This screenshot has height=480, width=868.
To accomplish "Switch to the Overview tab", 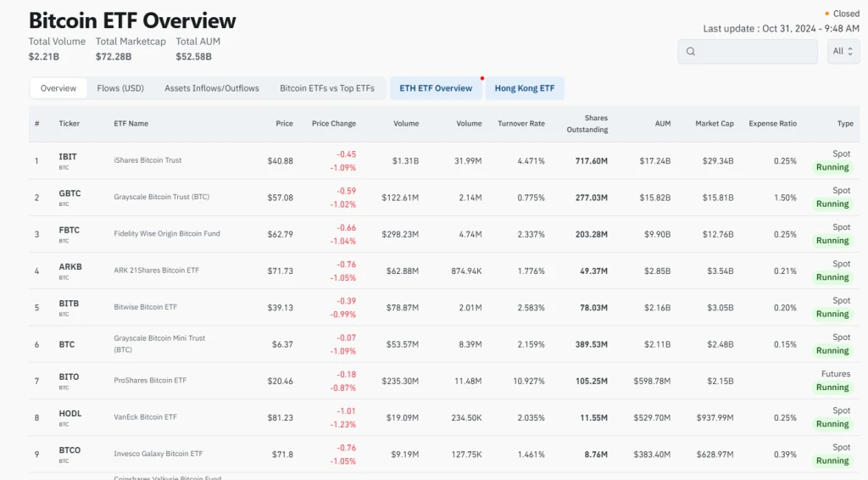I will tap(58, 88).
